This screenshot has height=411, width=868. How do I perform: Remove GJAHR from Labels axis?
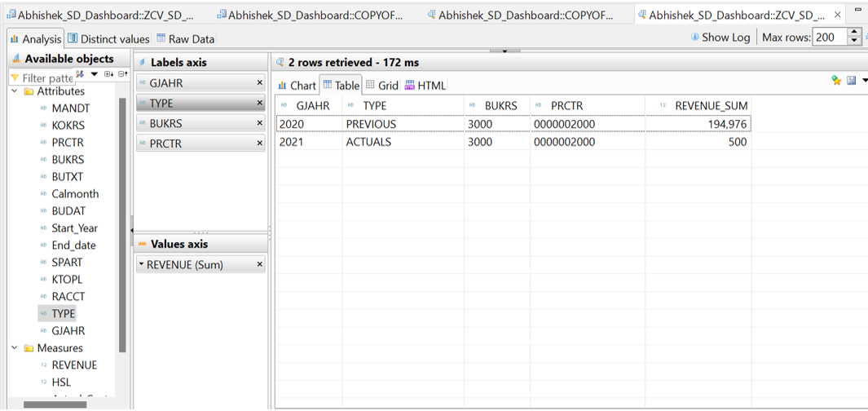(x=260, y=82)
